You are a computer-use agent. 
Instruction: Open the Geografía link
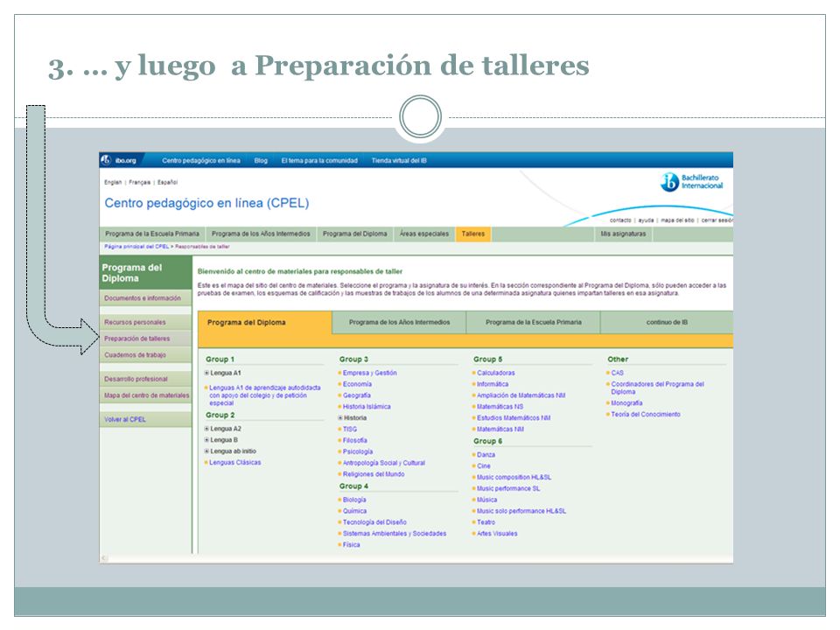(x=357, y=395)
